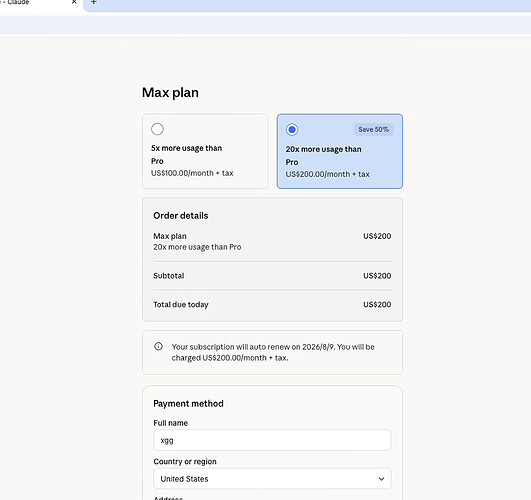Click the Payment method section heading

pos(188,403)
